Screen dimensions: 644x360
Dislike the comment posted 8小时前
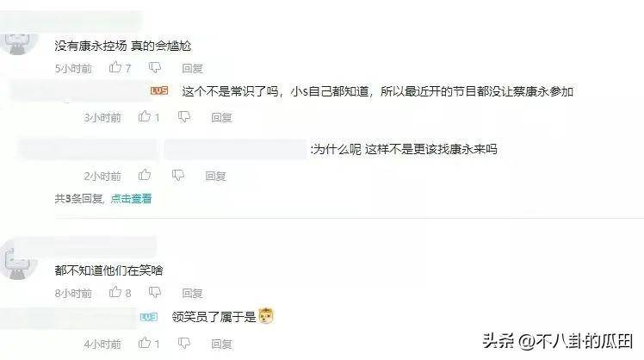(155, 292)
